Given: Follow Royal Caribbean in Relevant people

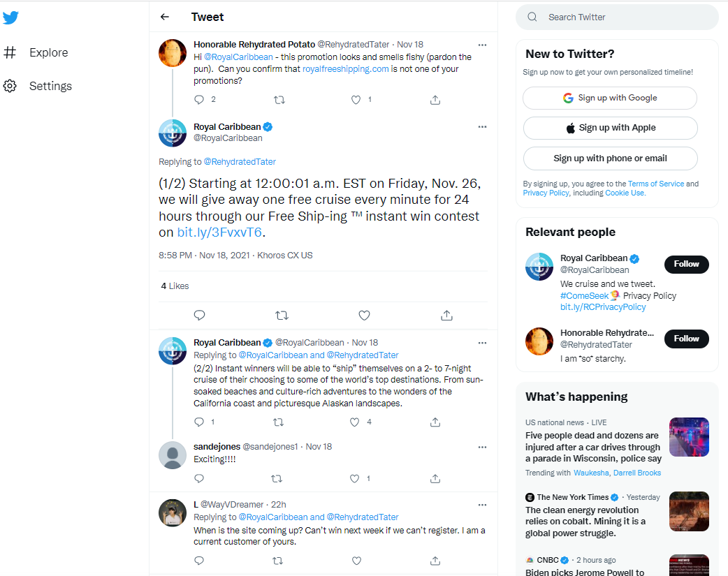Looking at the screenshot, I should 686,264.
